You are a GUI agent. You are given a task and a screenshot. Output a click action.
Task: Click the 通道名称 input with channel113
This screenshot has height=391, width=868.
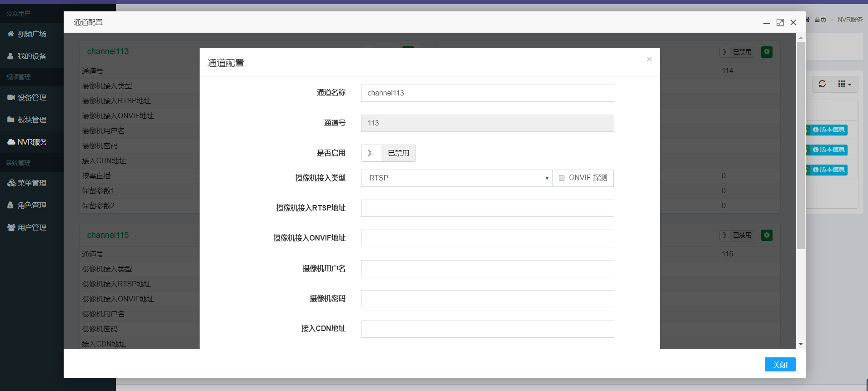click(487, 93)
